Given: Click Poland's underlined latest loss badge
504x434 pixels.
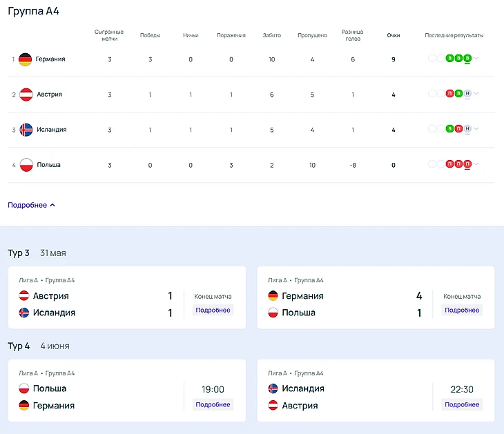Looking at the screenshot, I should pos(467,164).
